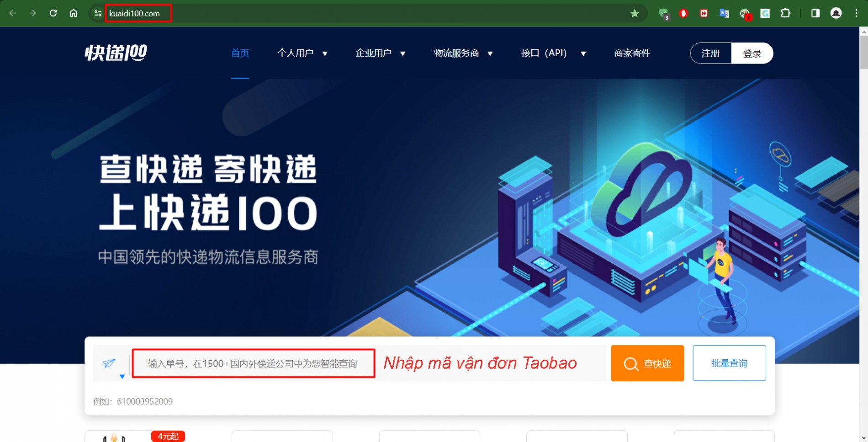This screenshot has width=868, height=442.
Task: Click the 注册 register button
Action: (x=711, y=53)
